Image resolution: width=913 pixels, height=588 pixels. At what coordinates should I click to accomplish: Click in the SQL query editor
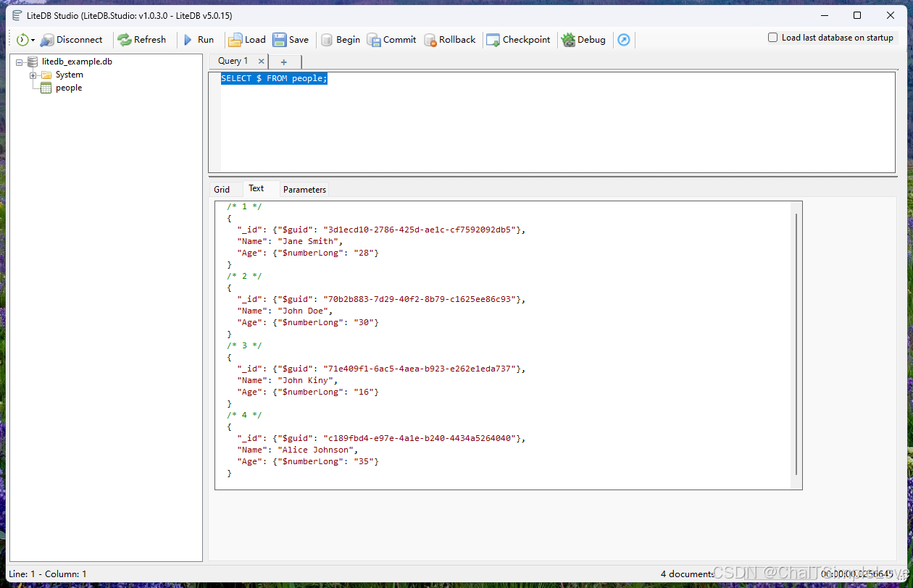coord(551,122)
